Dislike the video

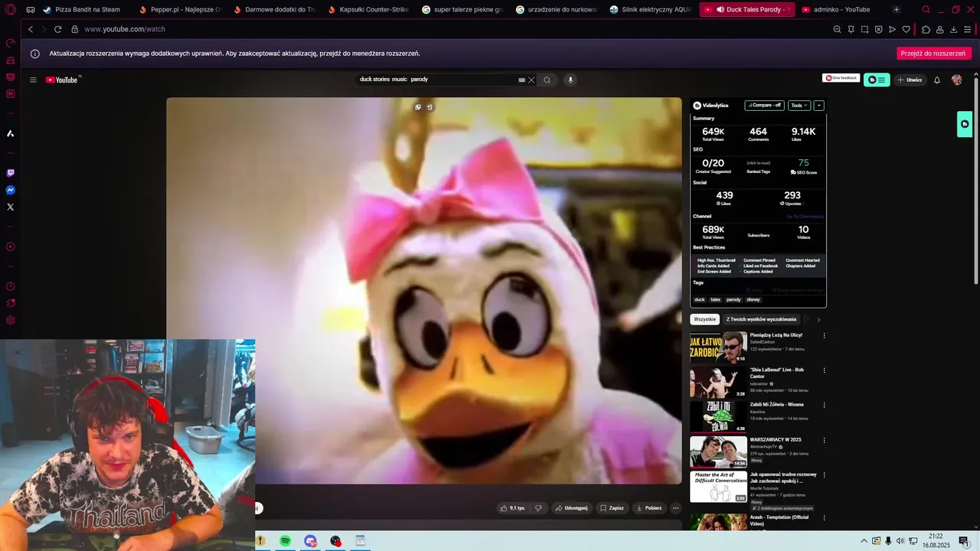[538, 508]
